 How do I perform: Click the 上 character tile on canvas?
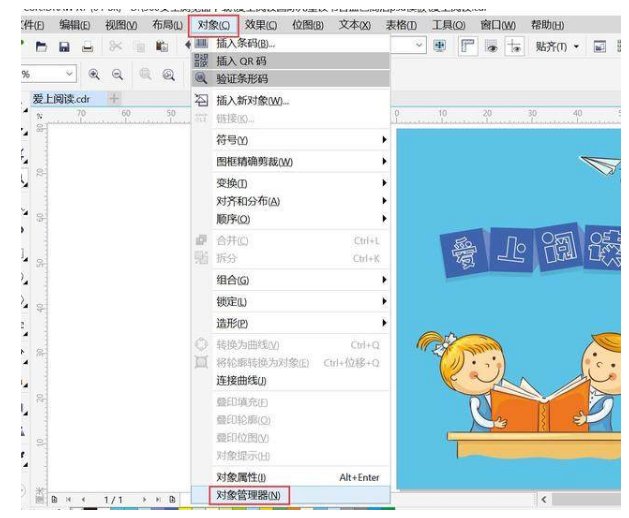pos(512,250)
